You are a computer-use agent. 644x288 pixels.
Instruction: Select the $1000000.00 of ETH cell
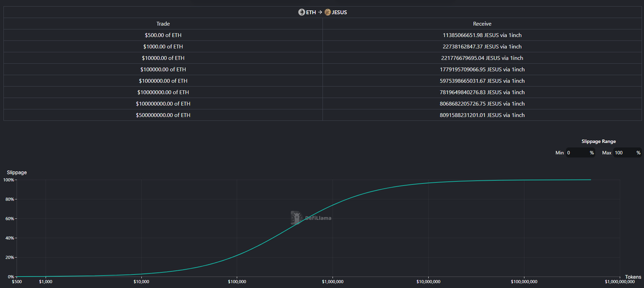(163, 81)
